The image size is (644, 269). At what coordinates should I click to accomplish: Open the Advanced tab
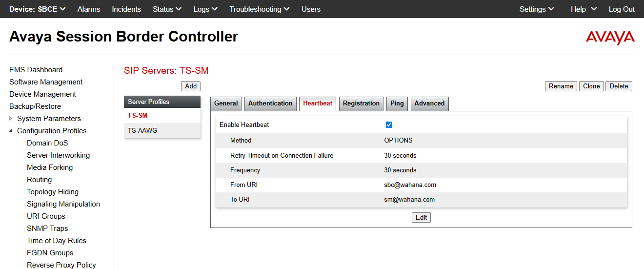click(429, 103)
